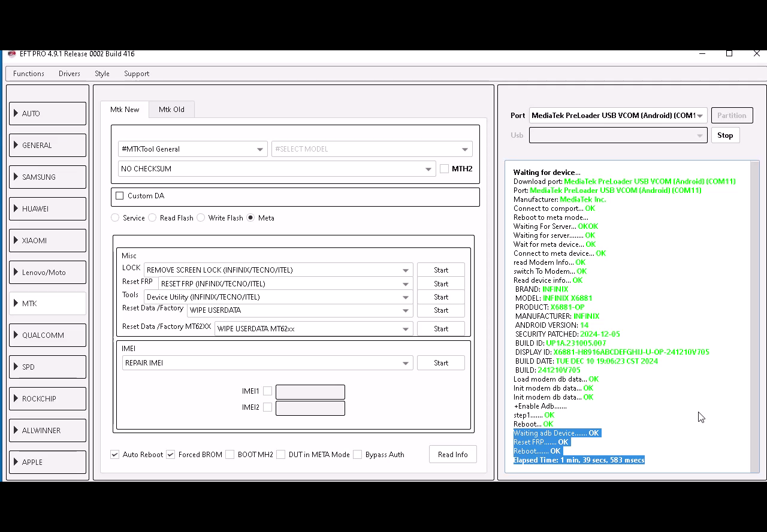Open the Style menu

[102, 74]
